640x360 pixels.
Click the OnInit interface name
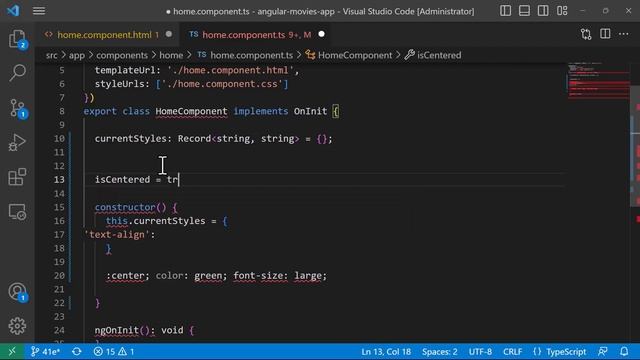(x=310, y=111)
